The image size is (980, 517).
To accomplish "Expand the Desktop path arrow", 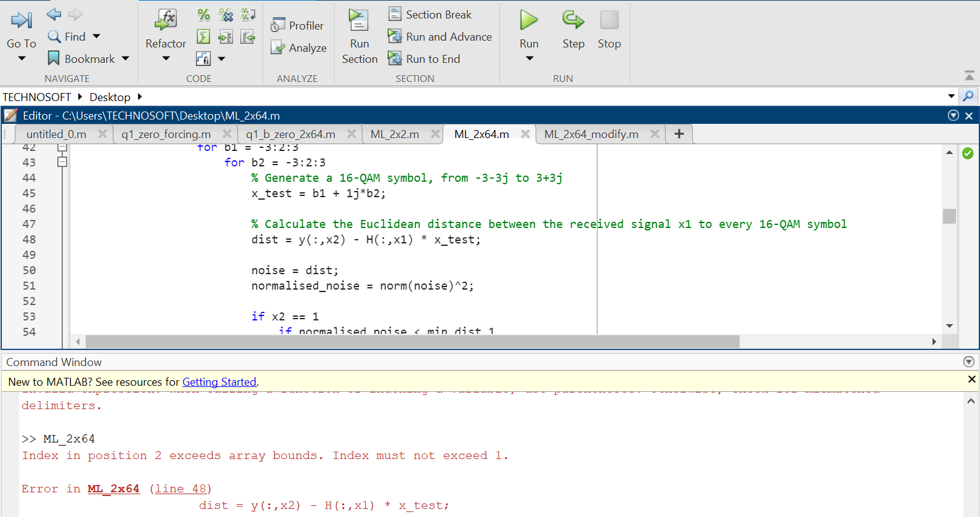I will 140,97.
